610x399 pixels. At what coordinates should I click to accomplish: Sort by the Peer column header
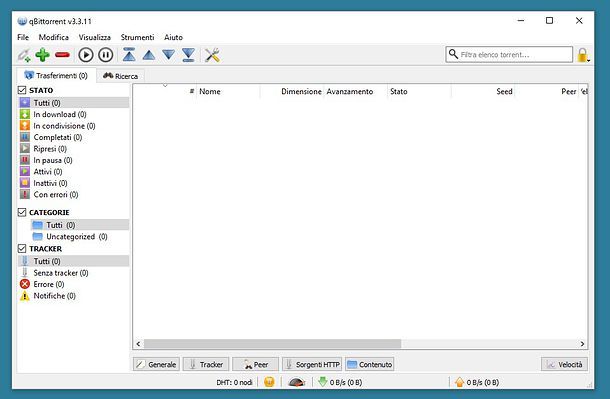[x=547, y=91]
